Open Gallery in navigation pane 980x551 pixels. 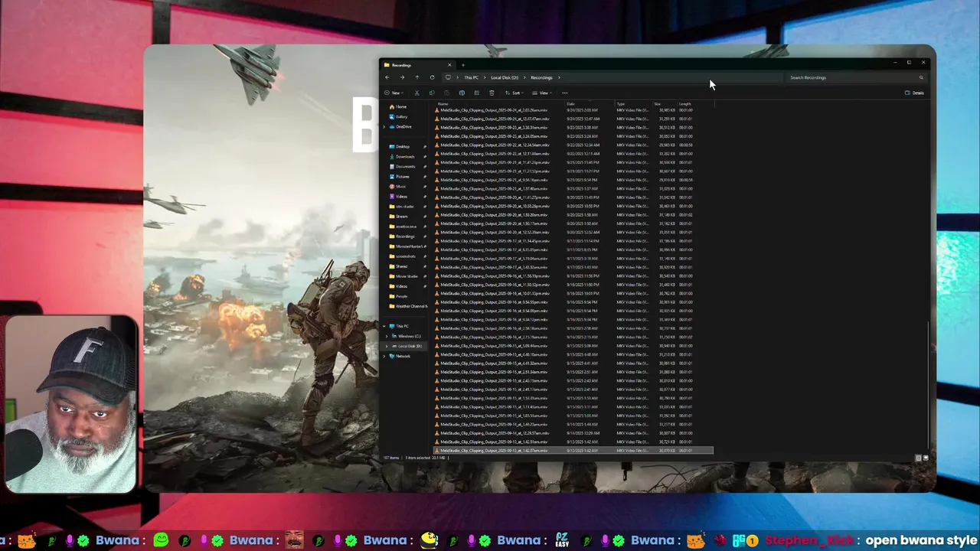tap(399, 116)
